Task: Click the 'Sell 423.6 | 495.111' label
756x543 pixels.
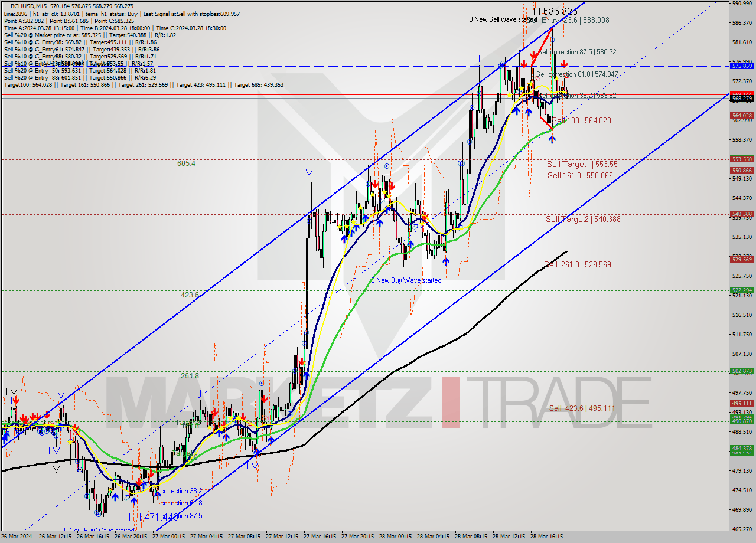Action: tap(582, 408)
